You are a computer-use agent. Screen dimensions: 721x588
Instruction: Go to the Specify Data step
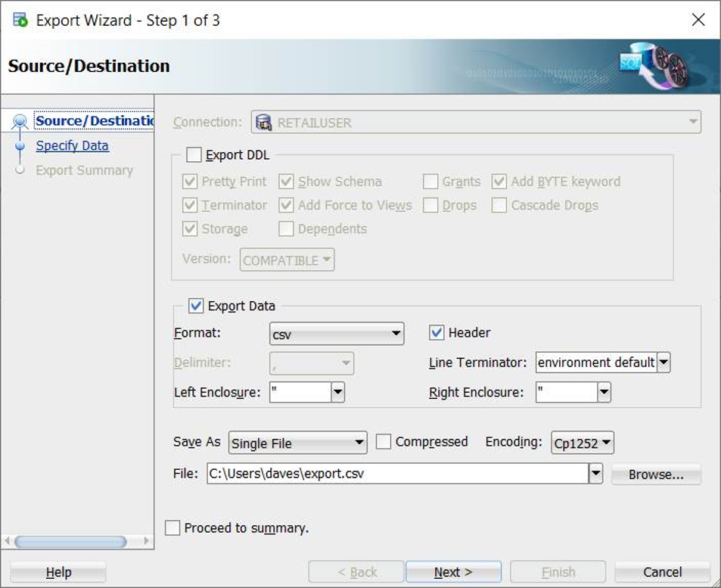point(72,145)
